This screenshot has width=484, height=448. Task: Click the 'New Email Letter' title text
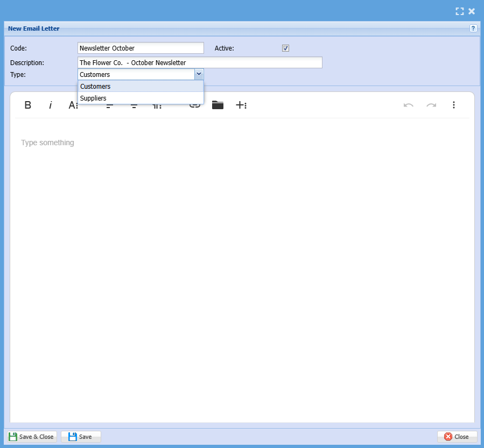pos(33,29)
